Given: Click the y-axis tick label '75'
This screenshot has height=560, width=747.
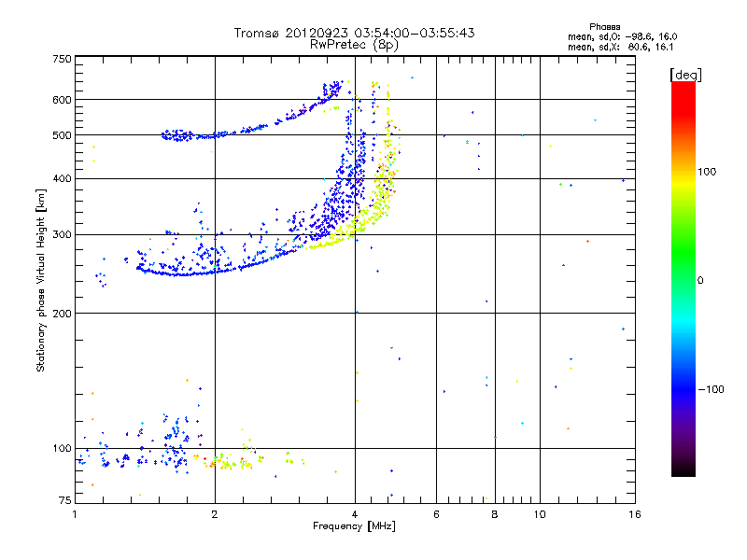Looking at the screenshot, I should (65, 500).
